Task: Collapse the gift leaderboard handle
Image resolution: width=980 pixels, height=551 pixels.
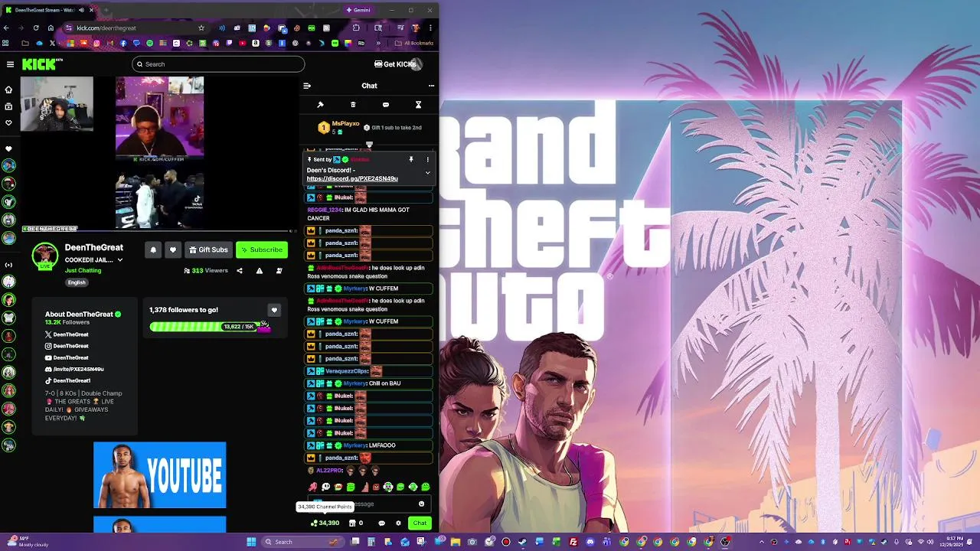Action: pyautogui.click(x=369, y=144)
